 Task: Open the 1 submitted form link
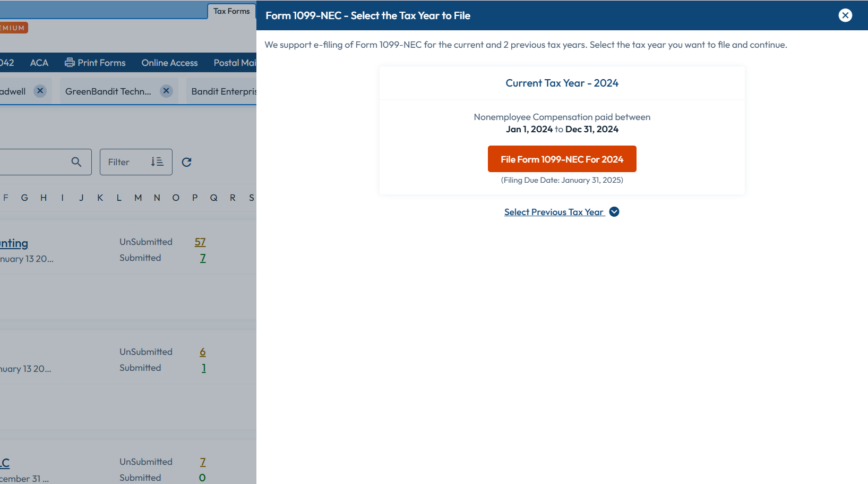coord(204,368)
